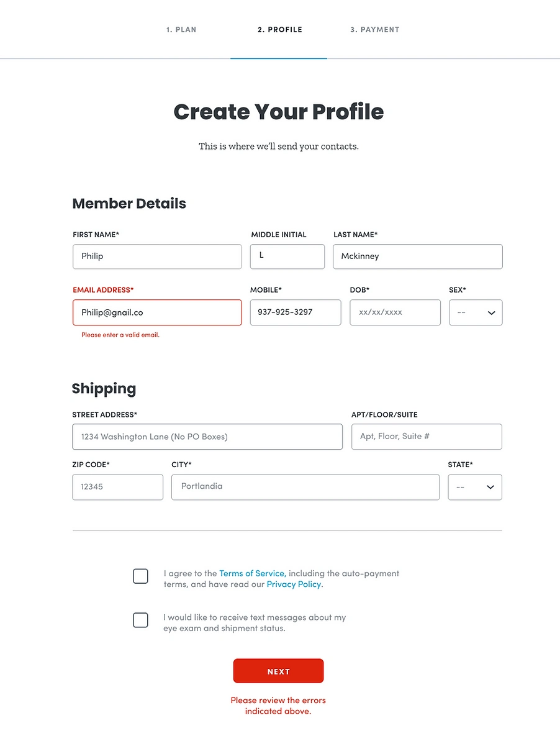This screenshot has width=560, height=754.
Task: Enable text message notifications checkbox
Action: click(141, 620)
